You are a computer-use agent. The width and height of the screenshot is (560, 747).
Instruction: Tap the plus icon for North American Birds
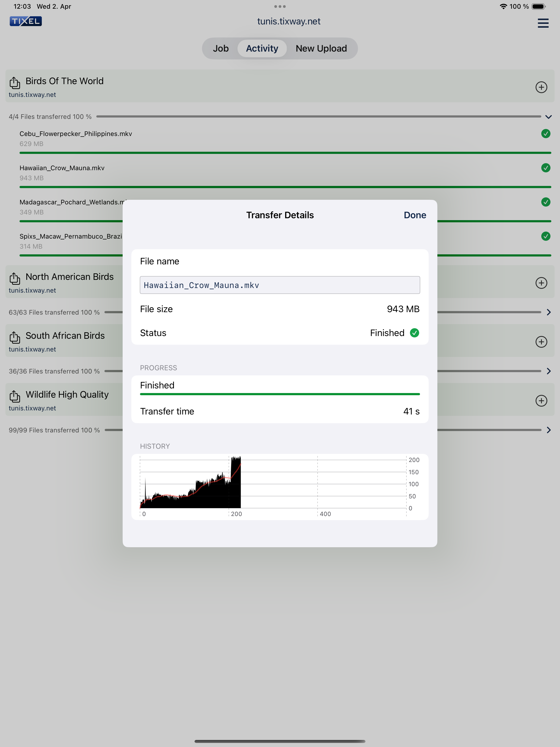[x=541, y=283]
